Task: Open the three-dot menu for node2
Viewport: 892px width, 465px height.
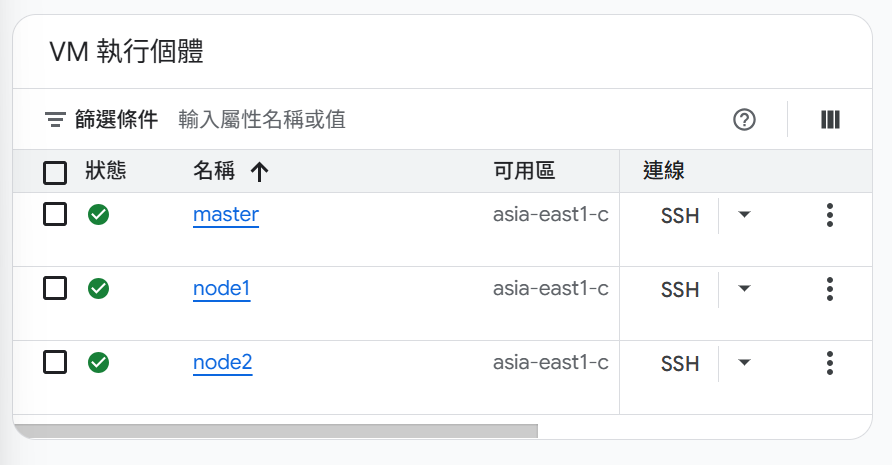Action: (830, 363)
